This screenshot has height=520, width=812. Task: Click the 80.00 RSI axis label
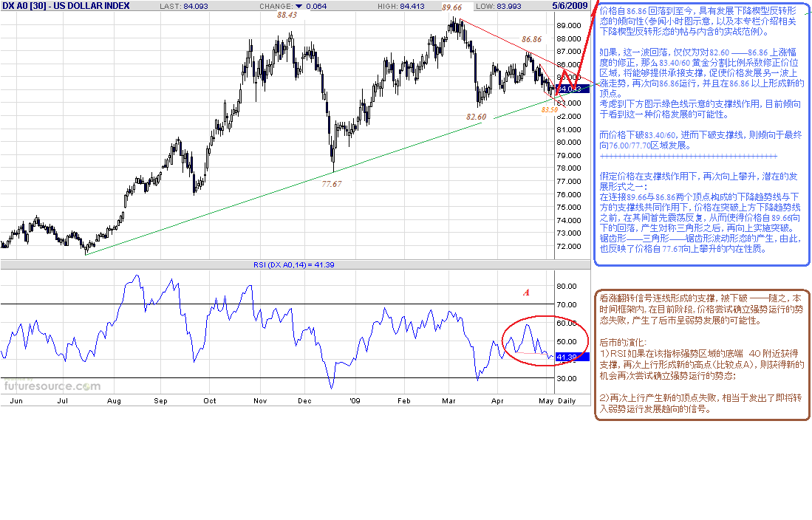(567, 287)
